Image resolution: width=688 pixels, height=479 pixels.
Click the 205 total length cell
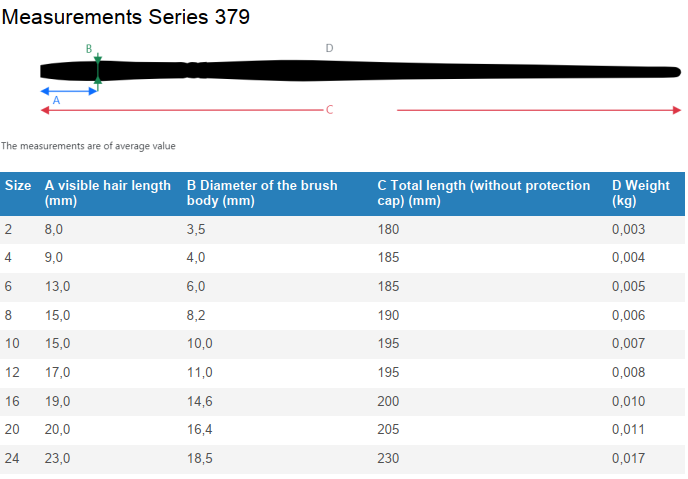tap(388, 429)
